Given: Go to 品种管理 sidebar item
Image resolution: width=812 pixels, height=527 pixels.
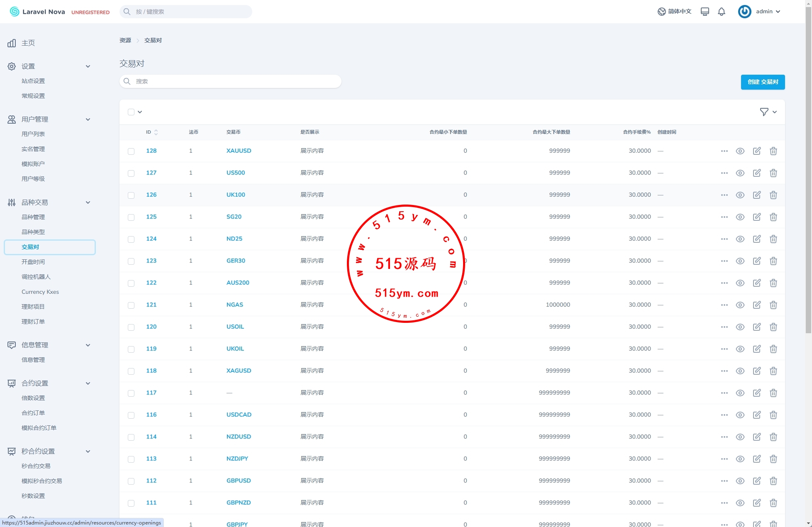Looking at the screenshot, I should click(33, 217).
